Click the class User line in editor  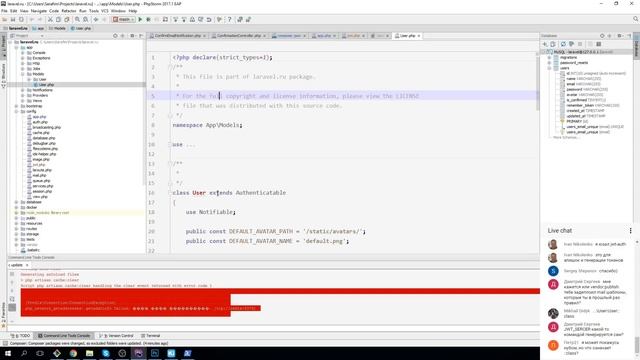click(x=229, y=193)
